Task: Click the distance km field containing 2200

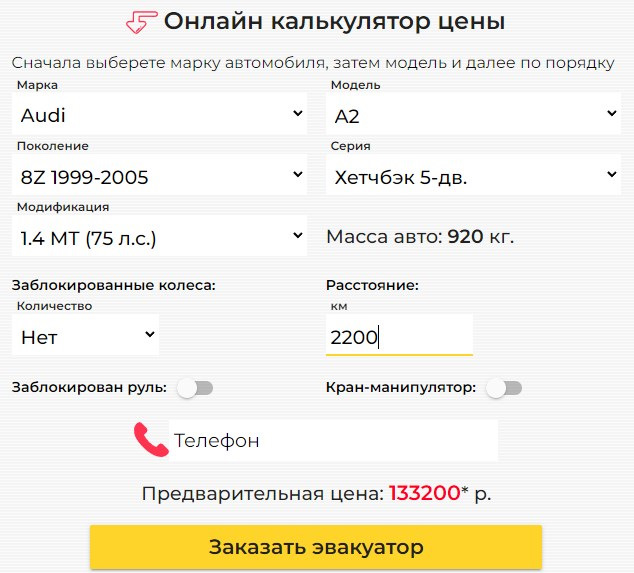Action: 399,337
